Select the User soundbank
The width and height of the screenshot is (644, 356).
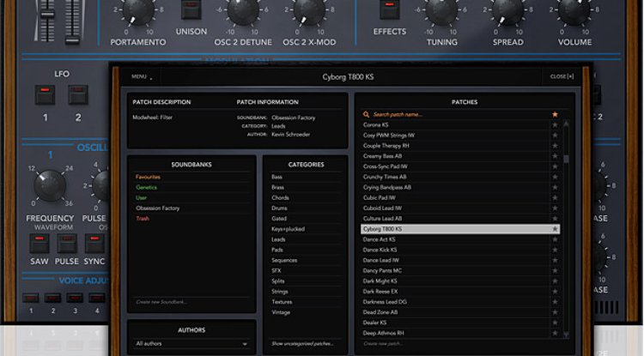pyautogui.click(x=142, y=197)
